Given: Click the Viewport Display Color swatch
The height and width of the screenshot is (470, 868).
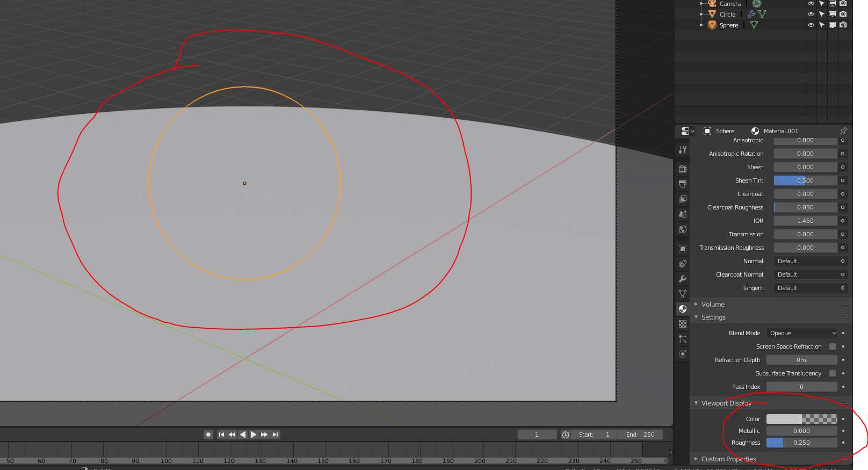Looking at the screenshot, I should click(802, 419).
